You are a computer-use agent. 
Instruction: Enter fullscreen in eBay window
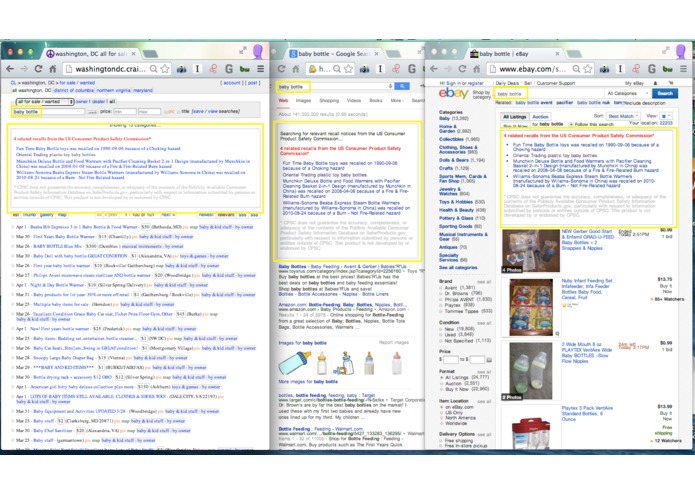coord(666,51)
